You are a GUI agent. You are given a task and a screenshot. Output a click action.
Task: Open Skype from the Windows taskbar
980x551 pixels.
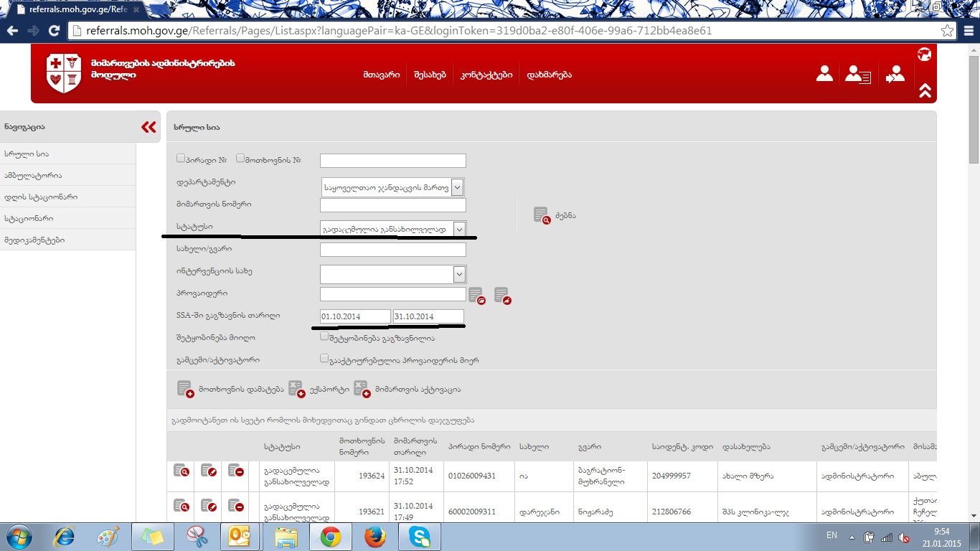click(422, 536)
